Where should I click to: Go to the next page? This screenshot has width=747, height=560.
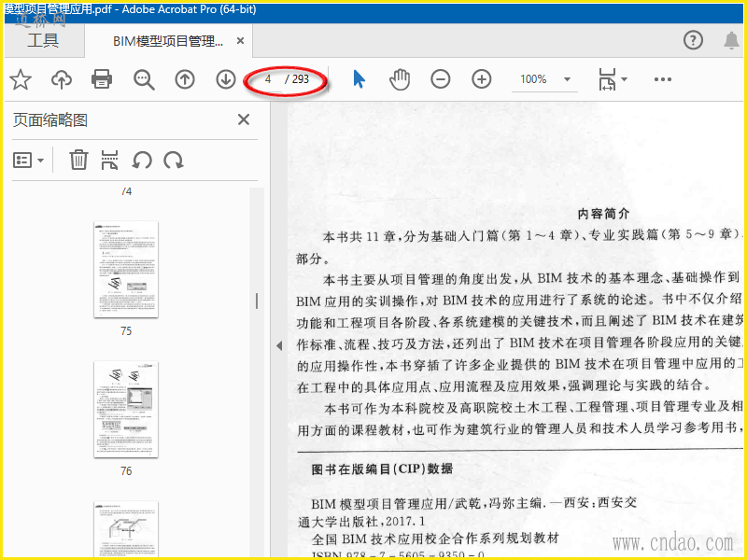[226, 79]
